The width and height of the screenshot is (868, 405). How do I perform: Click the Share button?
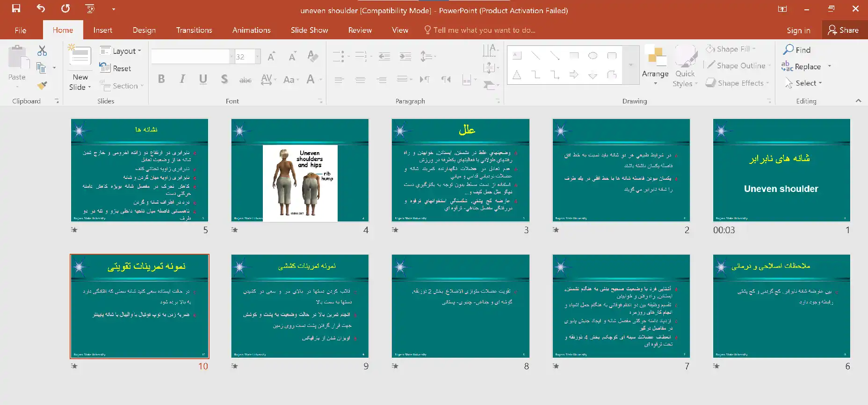[x=843, y=30]
